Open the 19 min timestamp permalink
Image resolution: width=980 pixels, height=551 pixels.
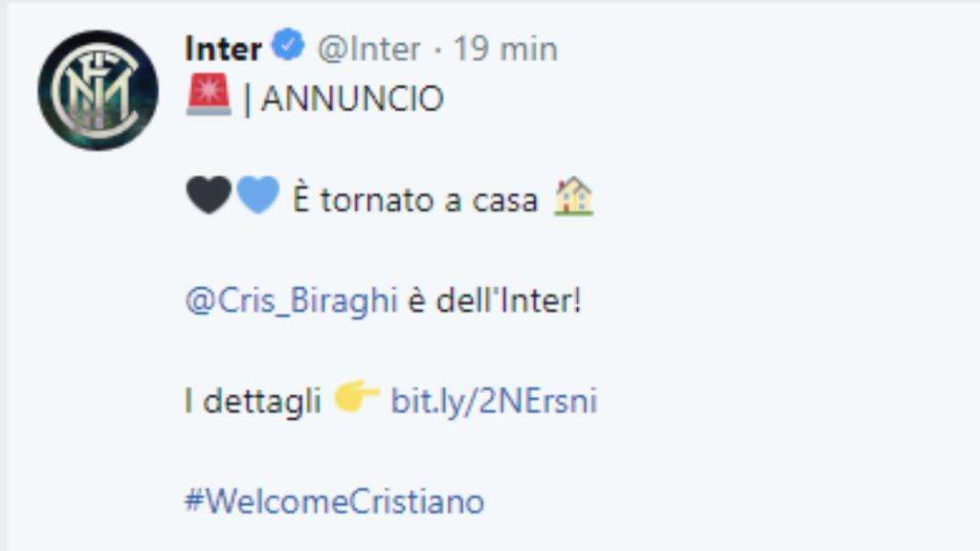[505, 49]
